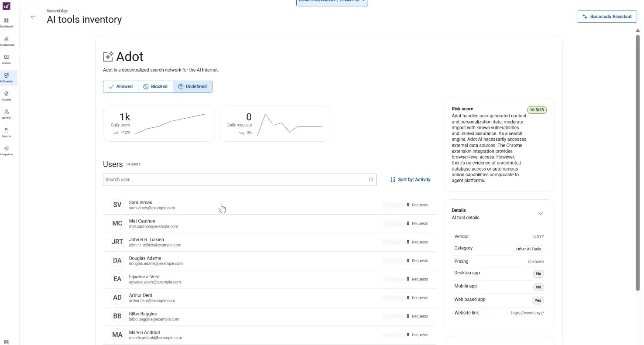
Task: Click the 10.5/25 risk score badge
Action: [537, 110]
